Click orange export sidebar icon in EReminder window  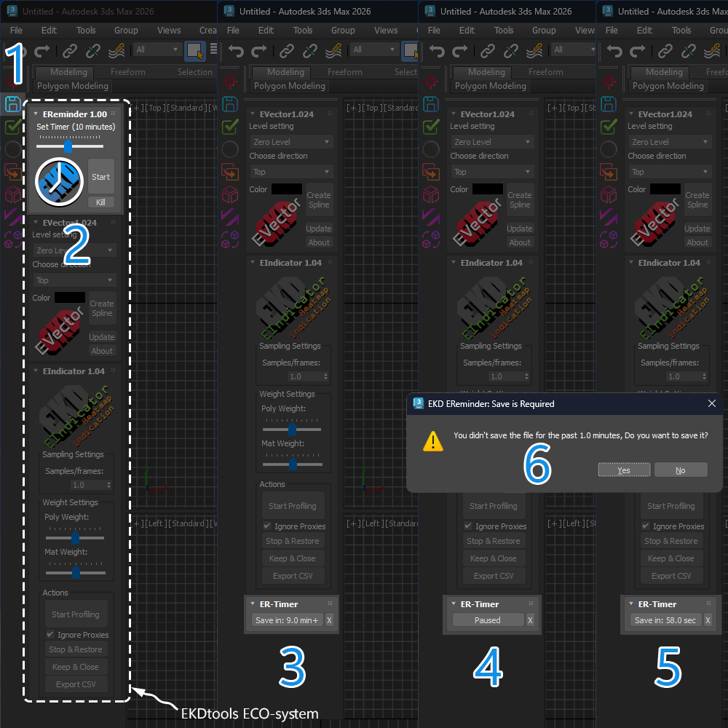[x=13, y=172]
